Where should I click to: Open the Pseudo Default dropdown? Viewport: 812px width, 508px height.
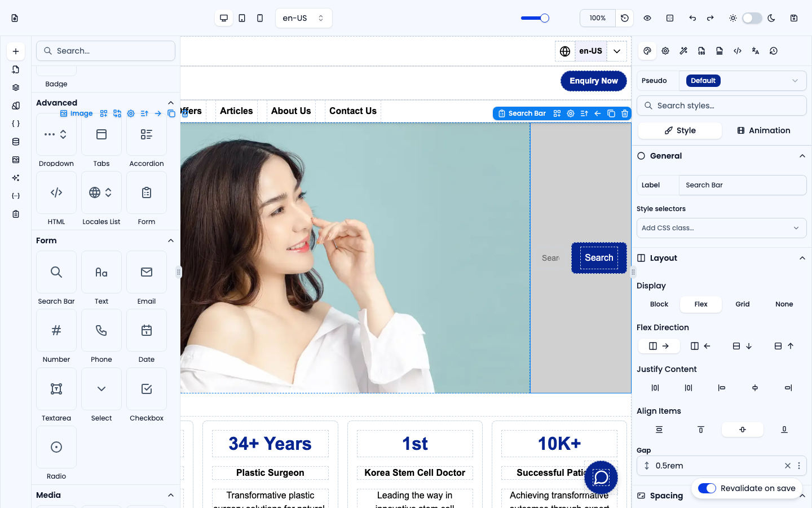point(743,81)
